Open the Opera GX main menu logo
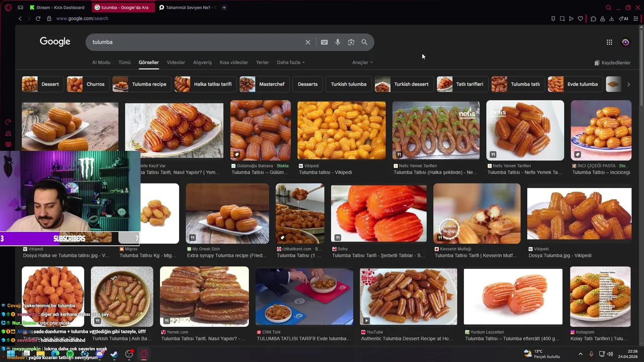The width and height of the screenshot is (644, 362). (8, 8)
